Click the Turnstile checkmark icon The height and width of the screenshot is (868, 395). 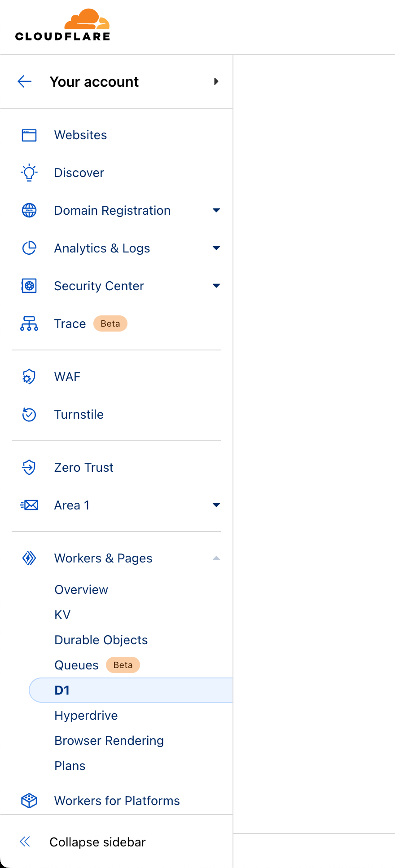coord(29,414)
